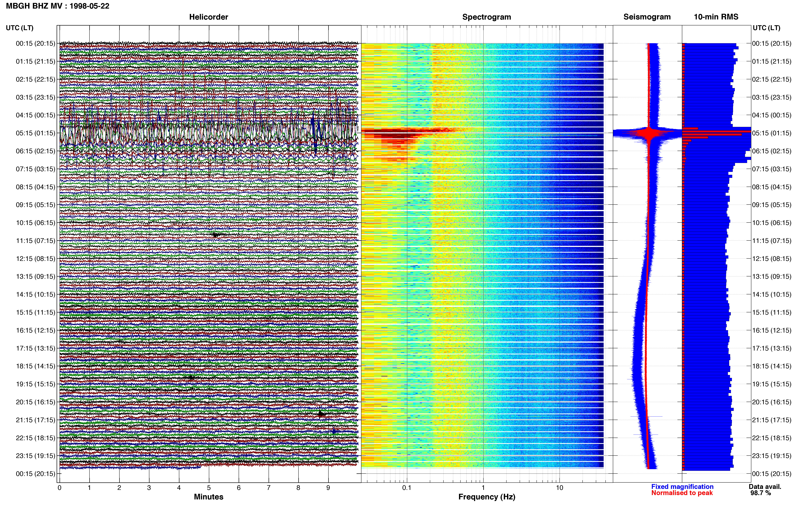Click the right UTC (LT) axis label
The height and width of the screenshot is (508, 812).
coord(766,28)
